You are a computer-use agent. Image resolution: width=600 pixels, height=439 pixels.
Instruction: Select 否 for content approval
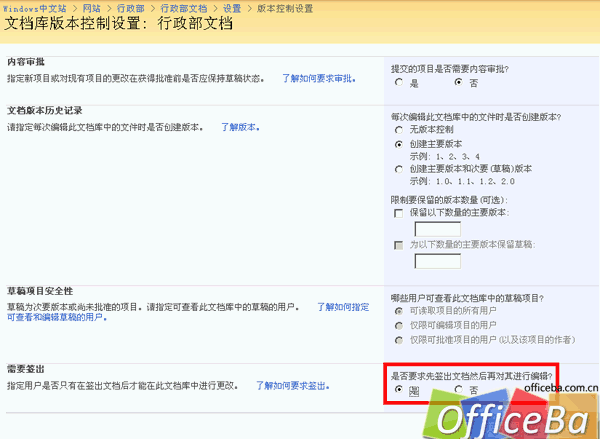click(x=458, y=82)
